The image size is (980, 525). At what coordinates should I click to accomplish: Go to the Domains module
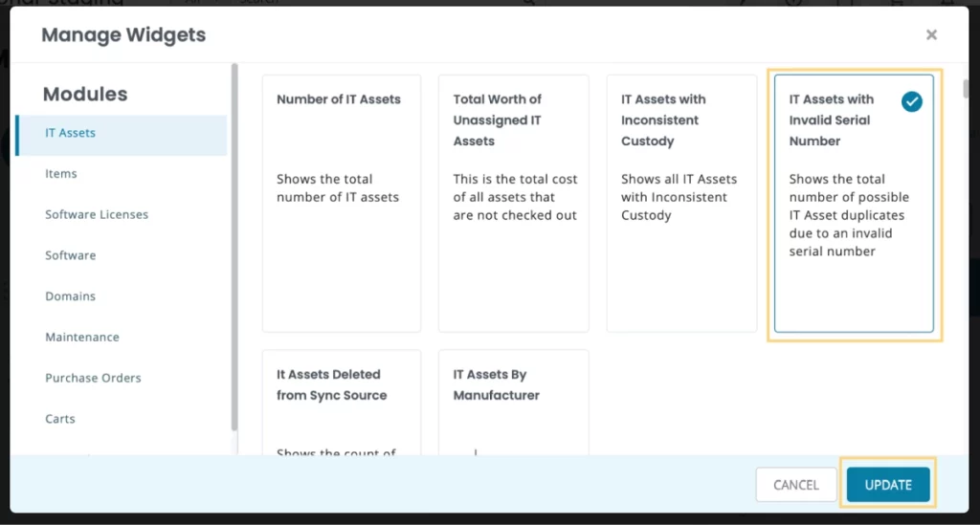(70, 296)
